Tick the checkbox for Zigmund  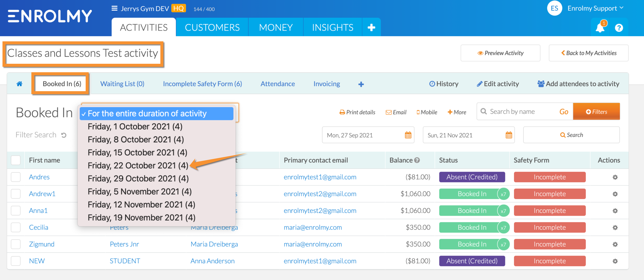(x=15, y=244)
